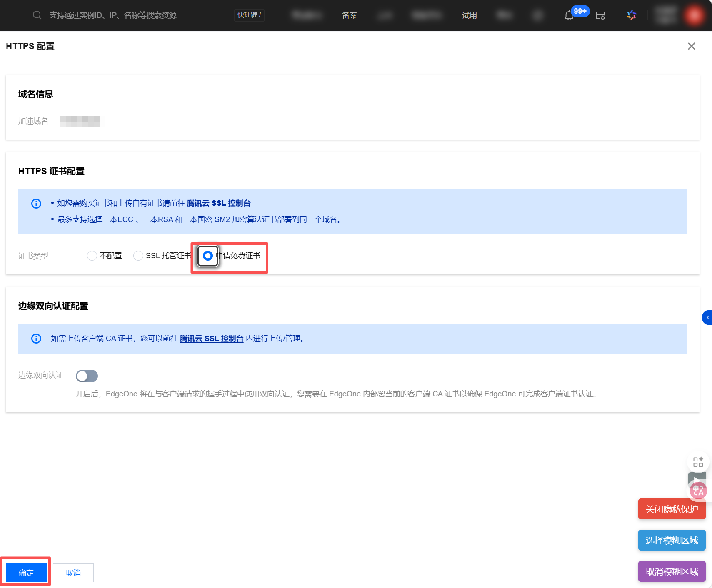Select the 申请免费证书 radio option
This screenshot has width=712, height=588.
point(207,256)
